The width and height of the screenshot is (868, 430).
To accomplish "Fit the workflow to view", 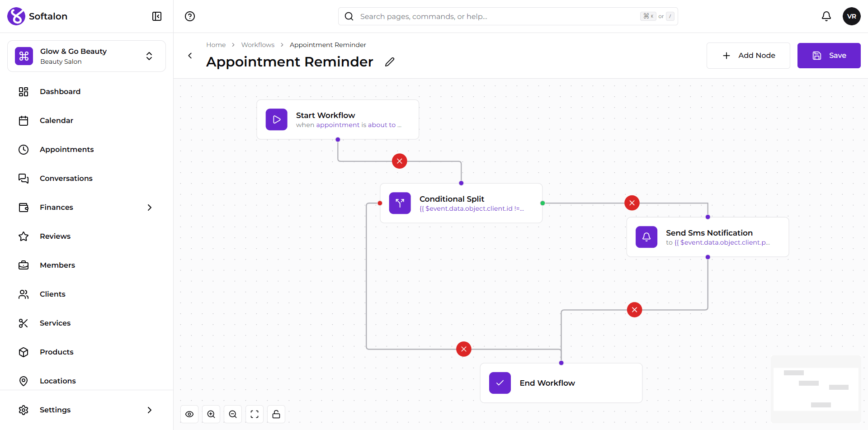I will tap(255, 414).
